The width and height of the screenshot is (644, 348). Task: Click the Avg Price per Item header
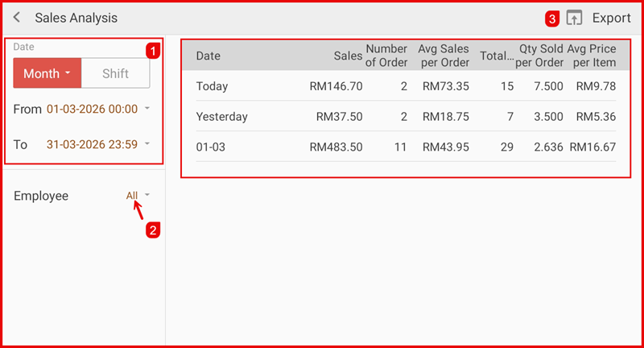tap(592, 56)
